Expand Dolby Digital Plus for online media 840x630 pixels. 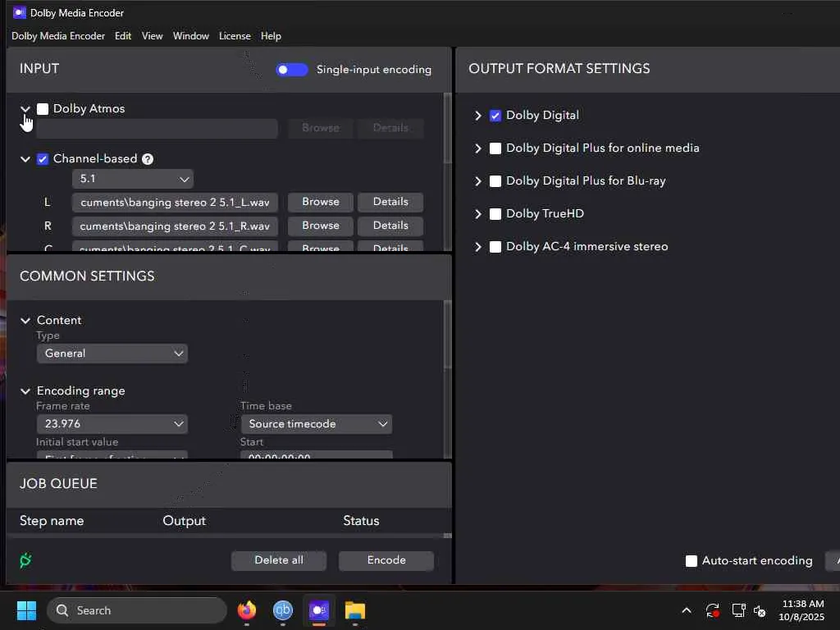point(478,148)
